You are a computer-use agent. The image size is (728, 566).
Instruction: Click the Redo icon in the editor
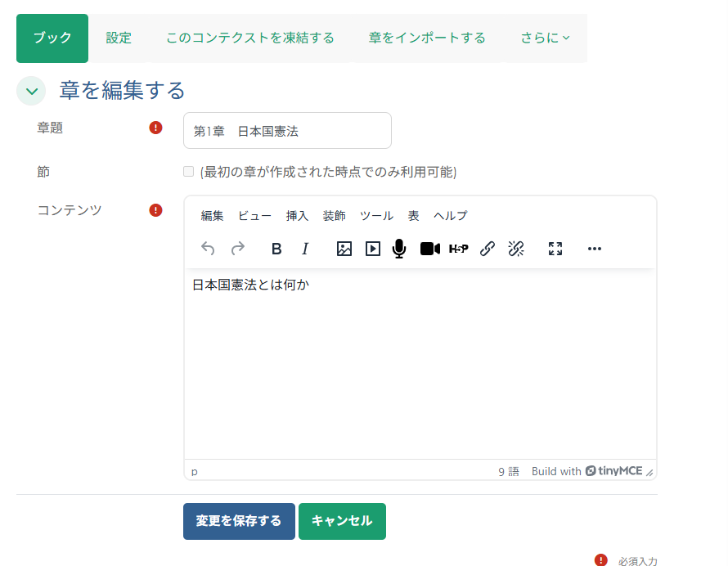[x=236, y=249]
